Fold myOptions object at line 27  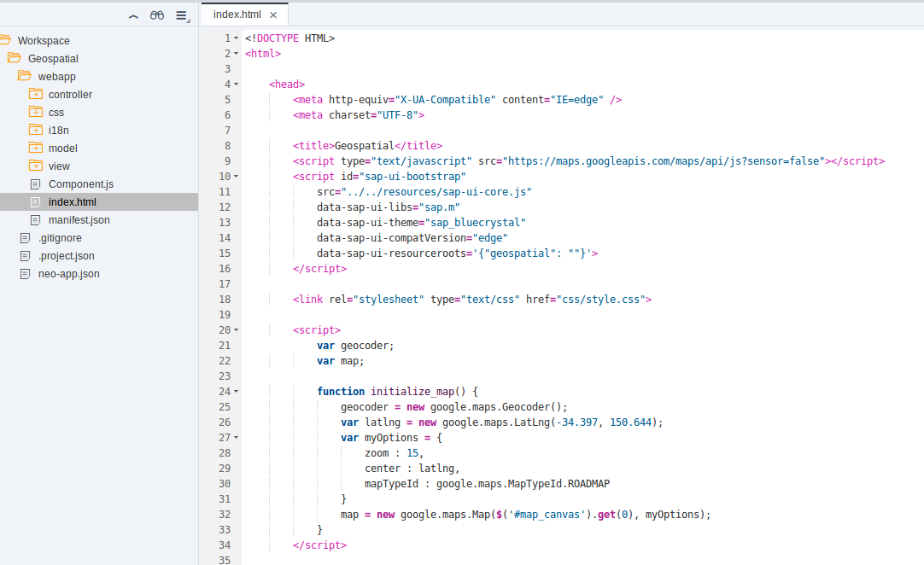(x=237, y=438)
